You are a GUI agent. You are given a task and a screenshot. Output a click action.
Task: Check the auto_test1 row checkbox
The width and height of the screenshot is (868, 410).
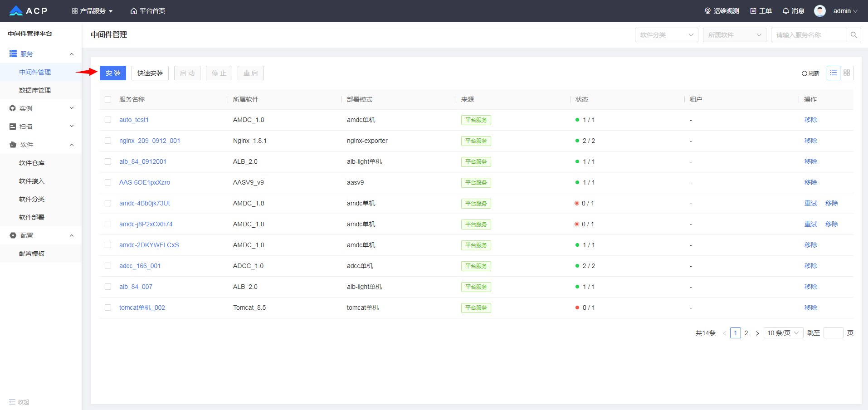(x=108, y=120)
